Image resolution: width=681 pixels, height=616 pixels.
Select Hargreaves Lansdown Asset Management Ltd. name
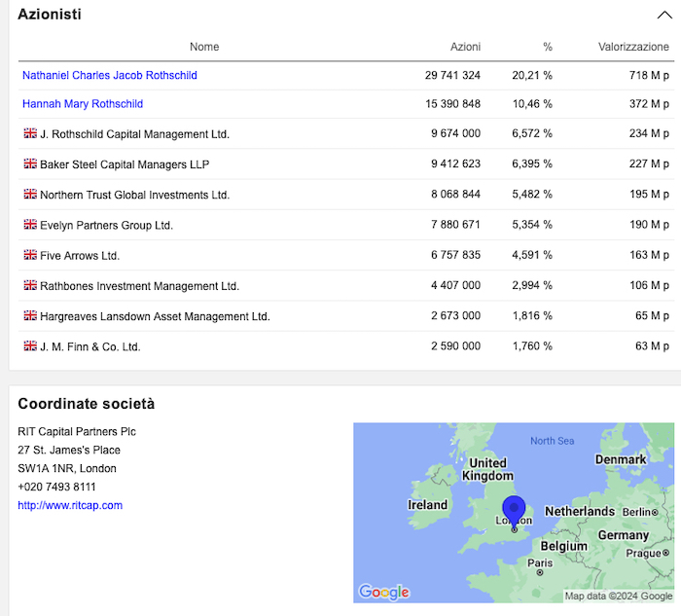(155, 316)
